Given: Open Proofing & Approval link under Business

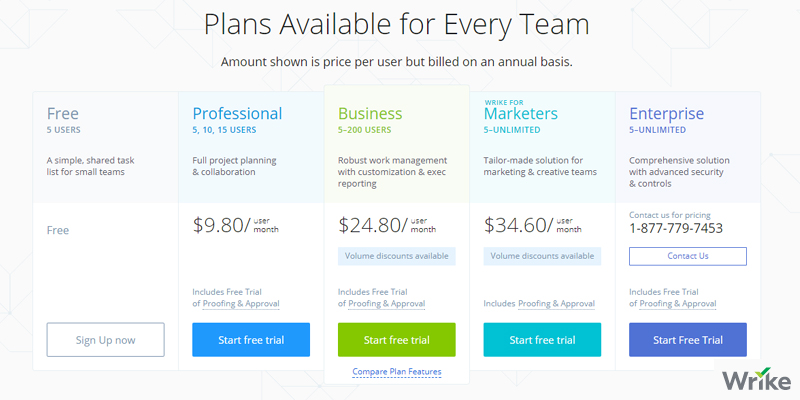Looking at the screenshot, I should point(387,304).
